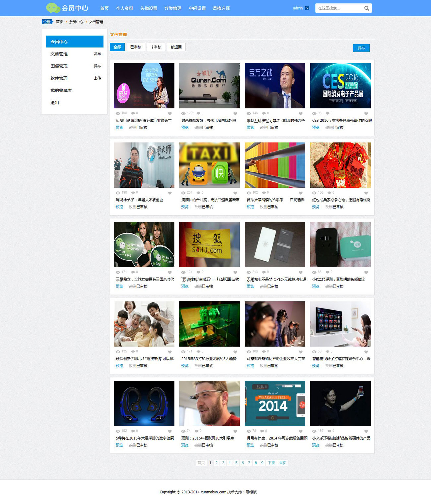The image size is (431, 504).
Task: Click the search magnifier icon
Action: tap(366, 8)
